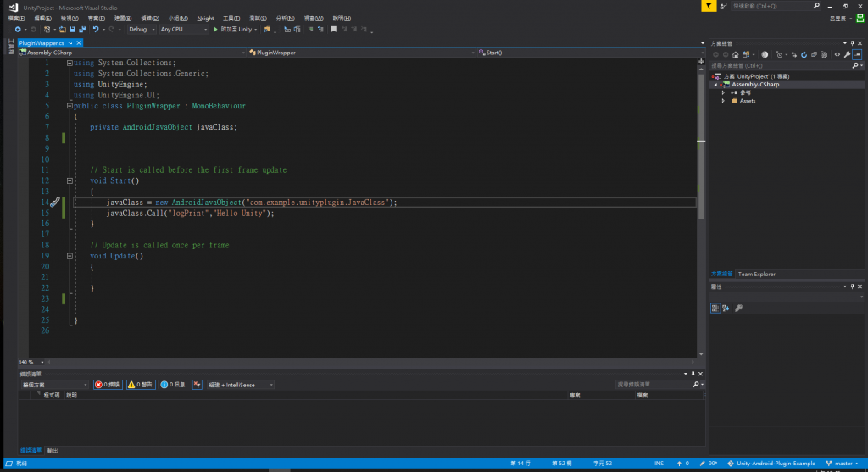Toggle the 0 訊息 messages filter

pyautogui.click(x=173, y=385)
